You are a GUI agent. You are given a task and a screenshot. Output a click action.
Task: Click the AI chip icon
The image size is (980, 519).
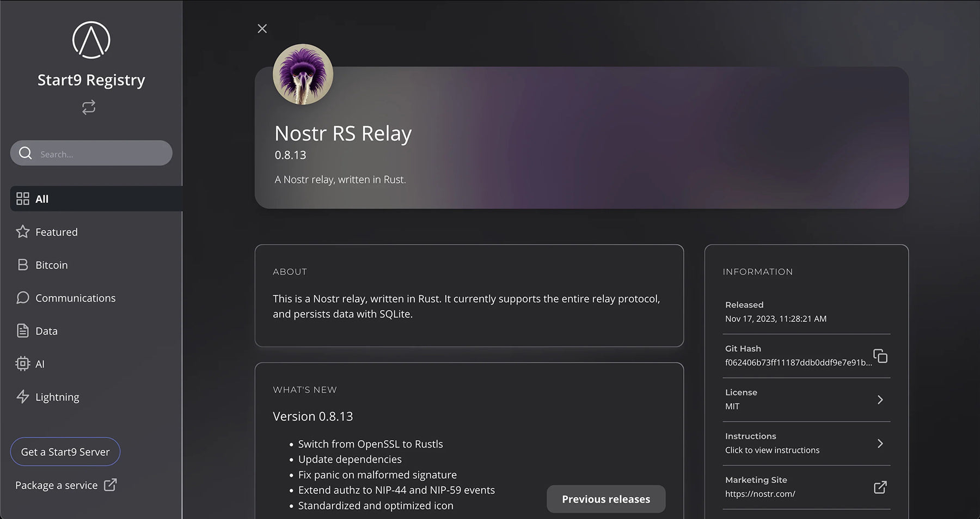pyautogui.click(x=23, y=364)
